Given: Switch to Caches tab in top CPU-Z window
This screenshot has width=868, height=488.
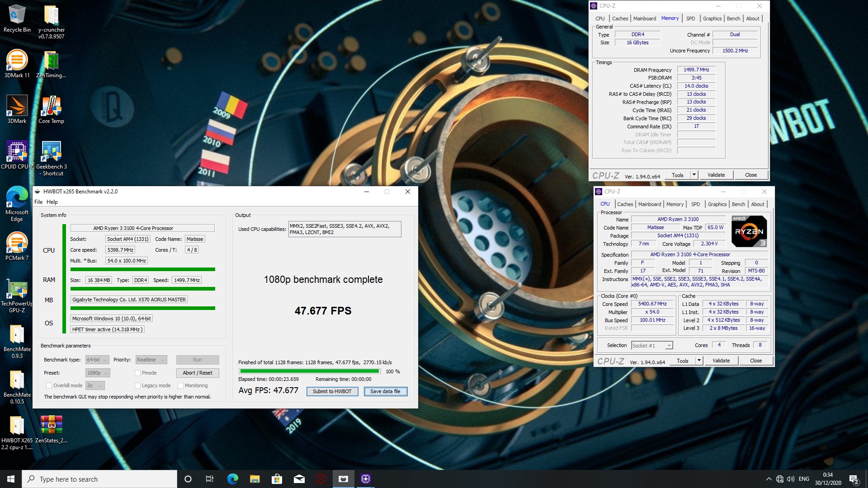Looking at the screenshot, I should pyautogui.click(x=620, y=19).
